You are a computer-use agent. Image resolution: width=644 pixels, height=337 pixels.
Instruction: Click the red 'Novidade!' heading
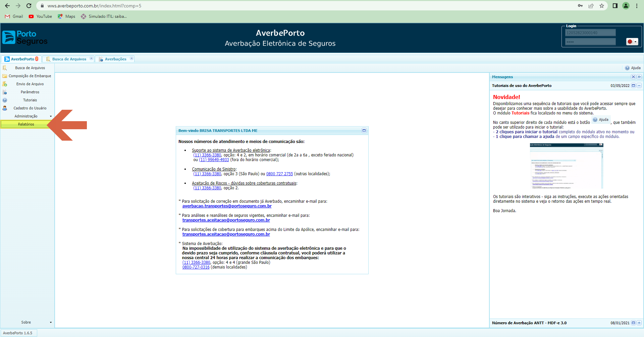click(506, 97)
